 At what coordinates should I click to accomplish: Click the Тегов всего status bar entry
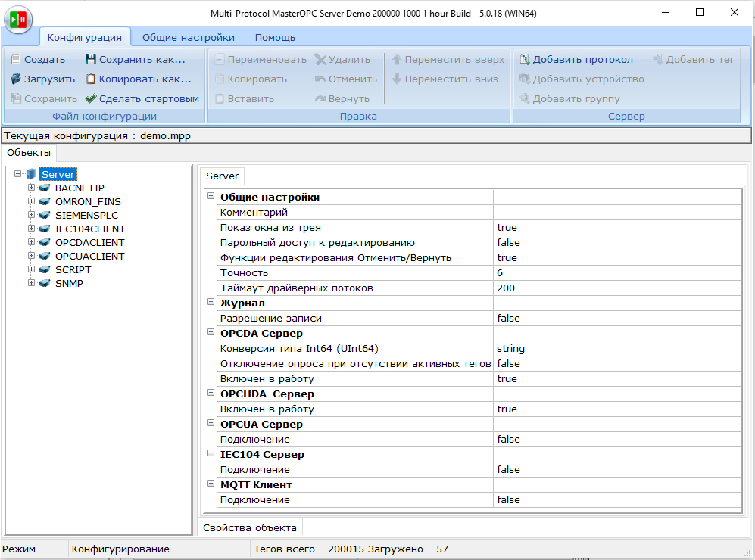tap(351, 549)
